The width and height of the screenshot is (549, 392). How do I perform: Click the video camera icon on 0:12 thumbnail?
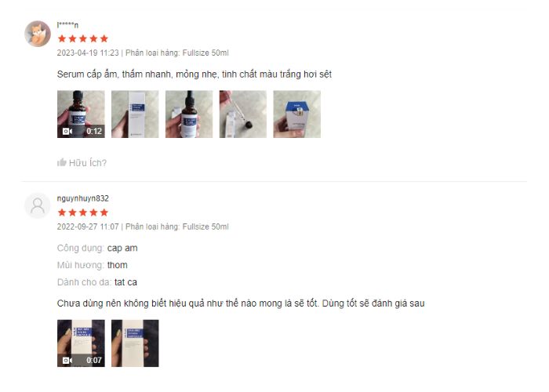point(67,131)
